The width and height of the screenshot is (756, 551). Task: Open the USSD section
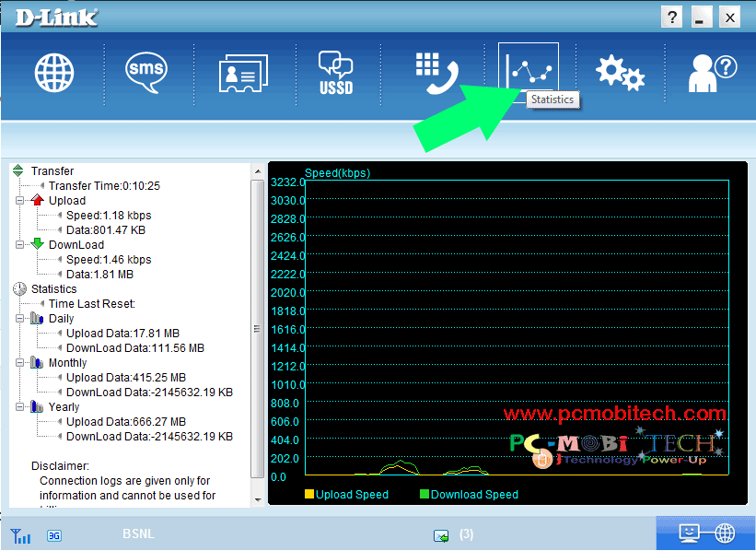[336, 73]
